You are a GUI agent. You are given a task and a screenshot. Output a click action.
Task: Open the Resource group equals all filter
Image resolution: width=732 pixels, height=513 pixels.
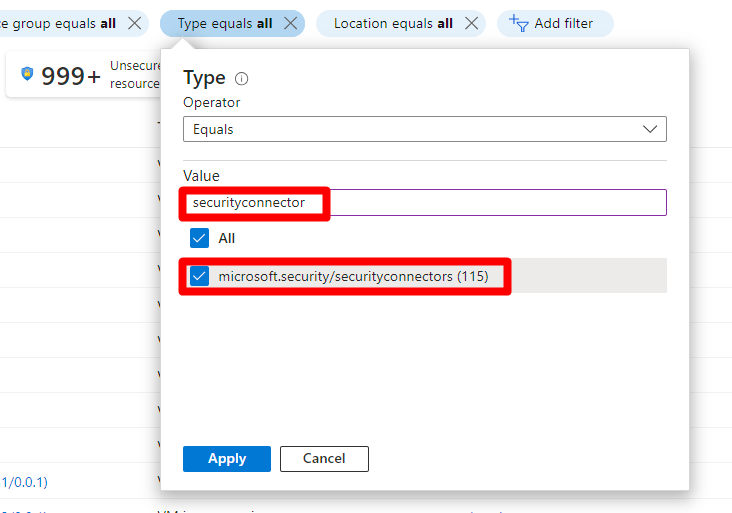click(60, 24)
